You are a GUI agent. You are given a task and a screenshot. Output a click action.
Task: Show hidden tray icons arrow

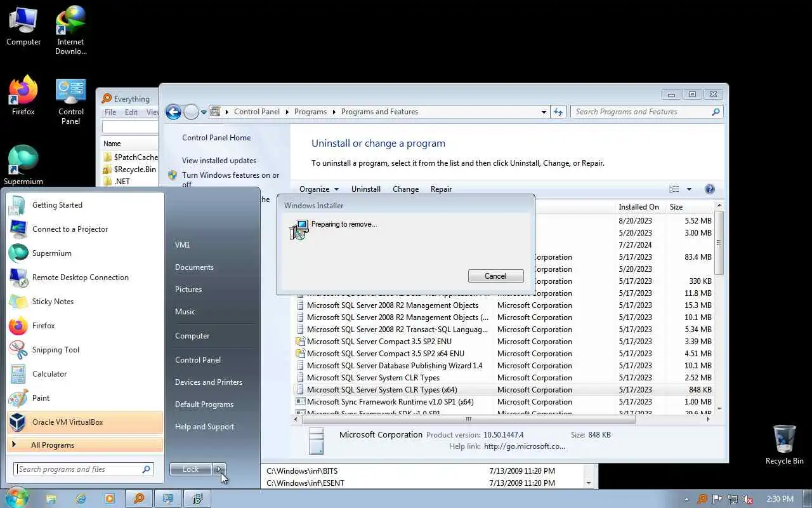coord(687,499)
